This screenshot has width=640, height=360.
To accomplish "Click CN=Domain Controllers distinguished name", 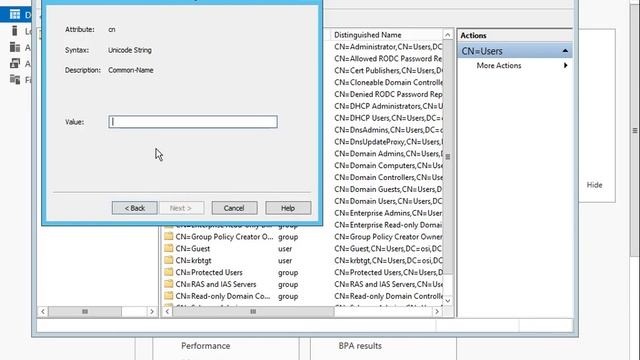I will coord(388,177).
